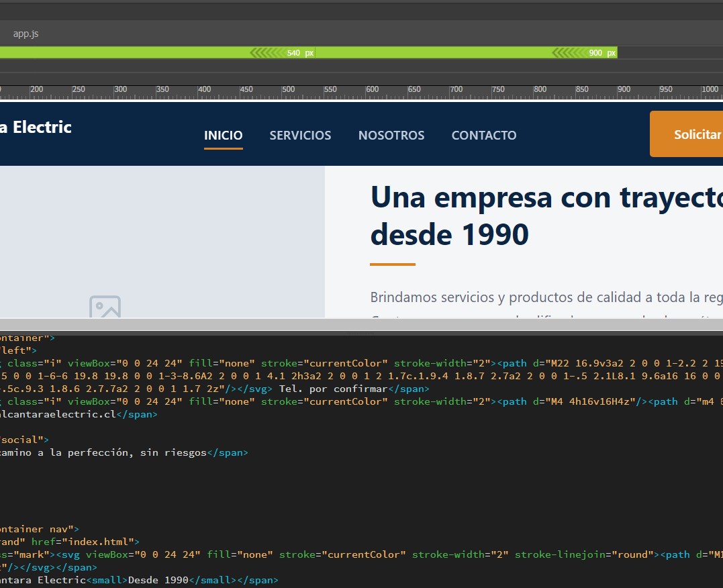Place cursor in 'Tel. por confirmar' code text
The width and height of the screenshot is (723, 588).
pyautogui.click(x=334, y=389)
